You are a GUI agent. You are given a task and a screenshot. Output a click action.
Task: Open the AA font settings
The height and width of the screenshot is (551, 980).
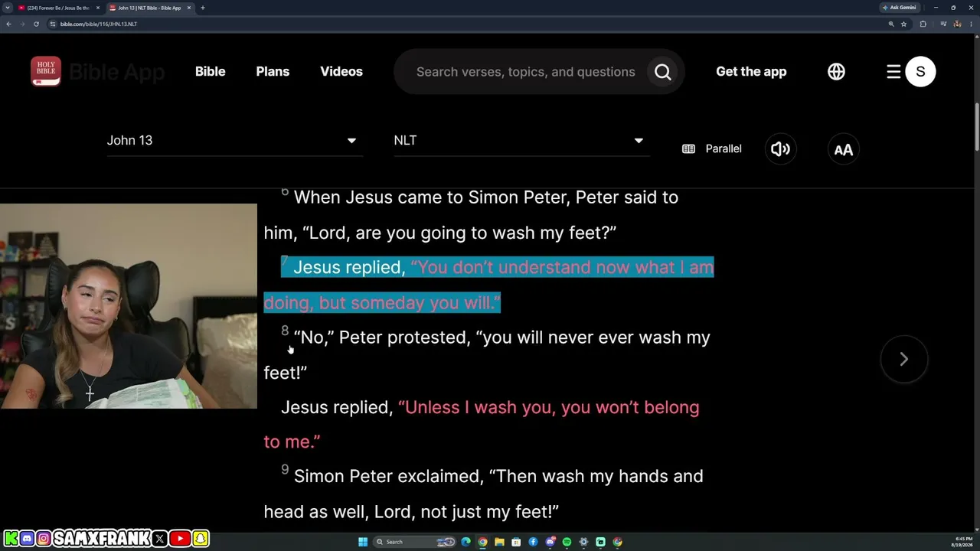pos(843,149)
